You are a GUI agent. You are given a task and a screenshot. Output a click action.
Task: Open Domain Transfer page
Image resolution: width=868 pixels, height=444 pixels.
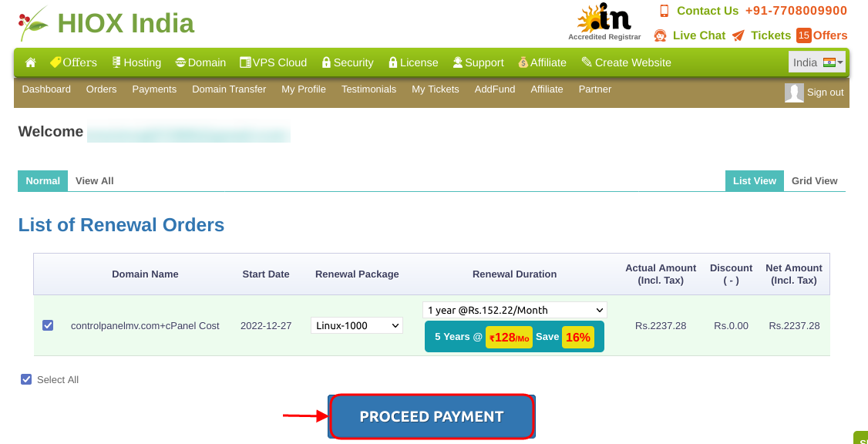coord(229,89)
